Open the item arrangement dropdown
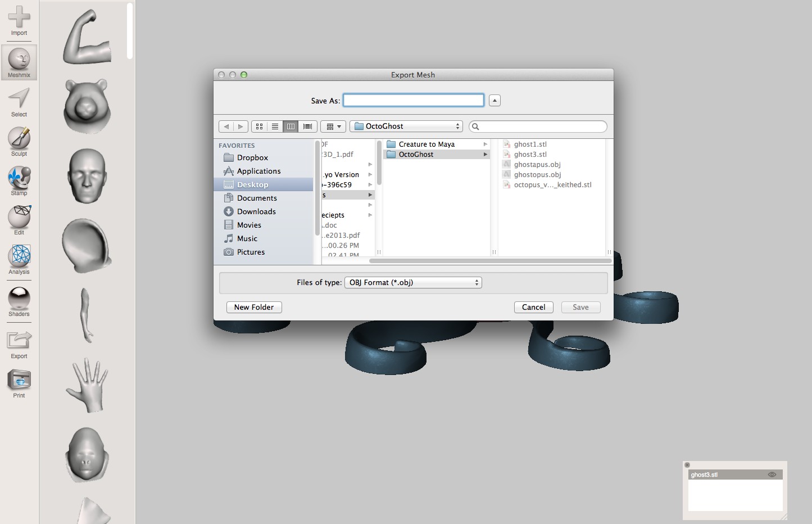This screenshot has height=524, width=812. [333, 126]
